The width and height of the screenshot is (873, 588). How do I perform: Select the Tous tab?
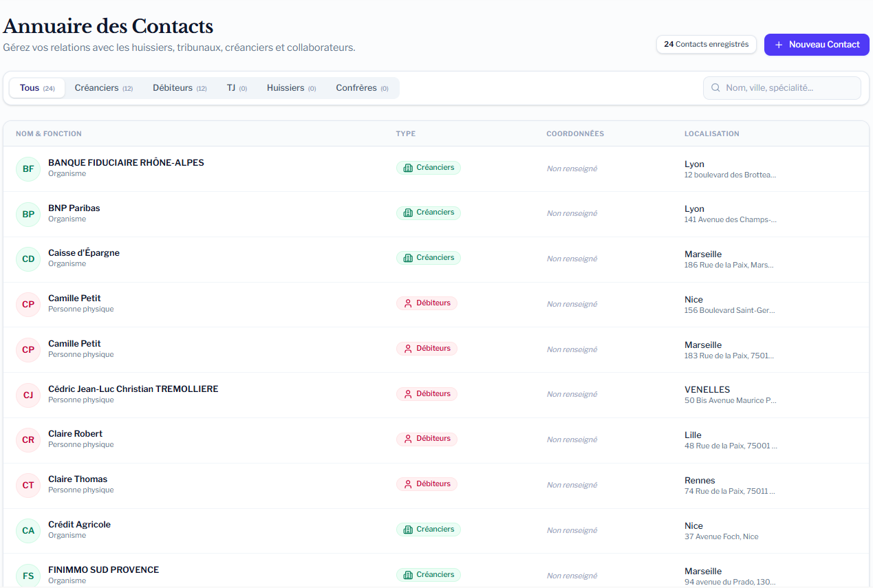point(37,88)
